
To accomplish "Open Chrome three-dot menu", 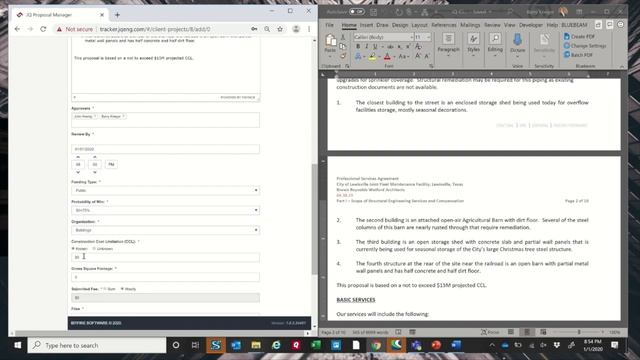I will point(309,29).
